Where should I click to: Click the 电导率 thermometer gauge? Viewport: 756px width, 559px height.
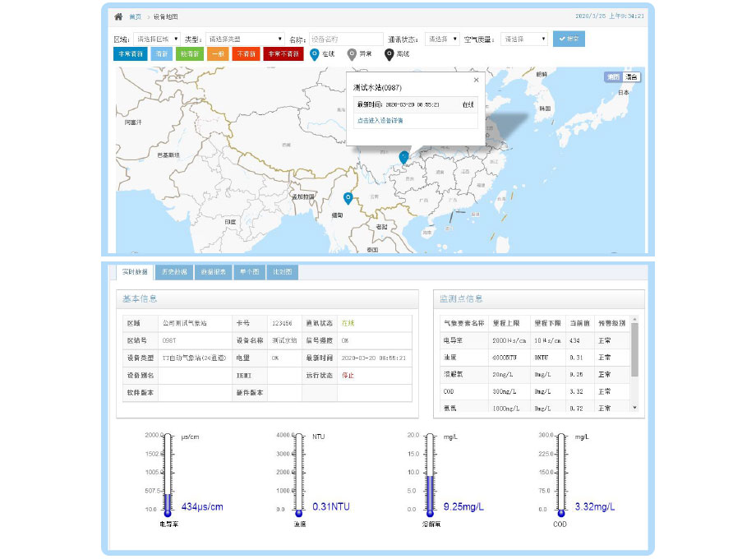[168, 474]
